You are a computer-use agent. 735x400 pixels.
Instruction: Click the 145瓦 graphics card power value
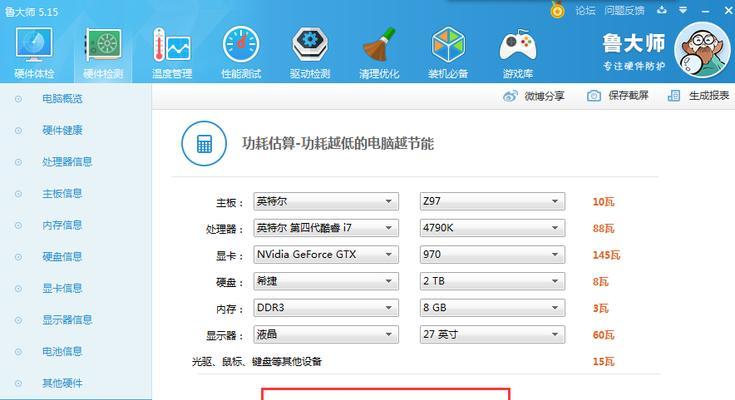coord(606,255)
